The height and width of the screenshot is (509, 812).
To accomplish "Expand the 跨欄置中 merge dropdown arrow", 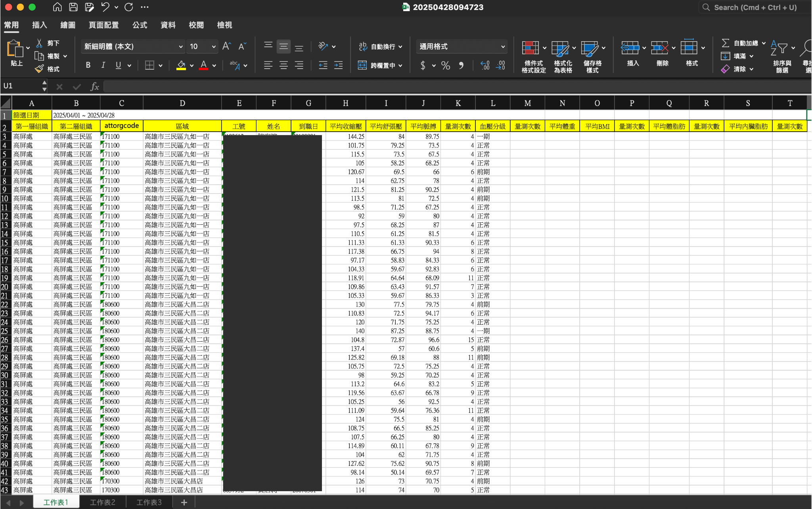I will click(x=400, y=66).
